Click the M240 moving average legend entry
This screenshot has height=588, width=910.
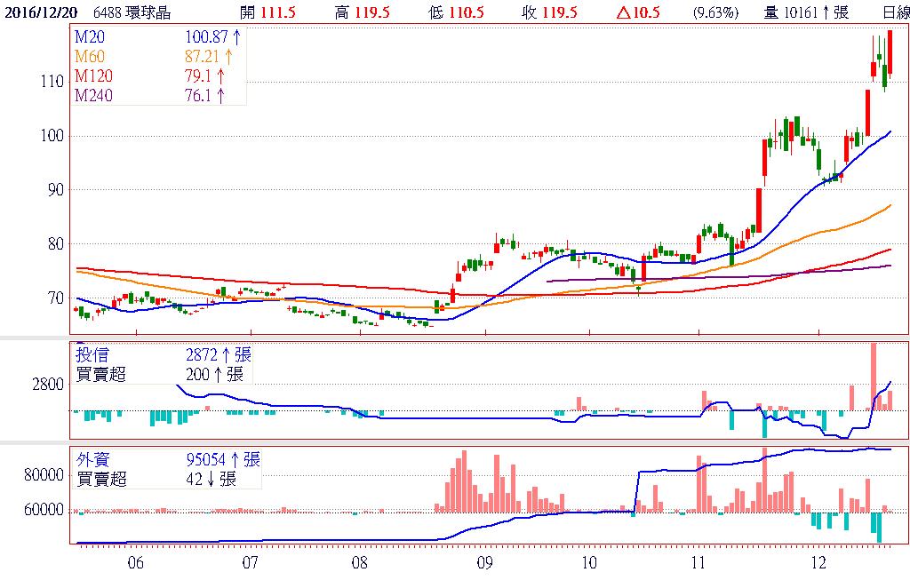pyautogui.click(x=94, y=95)
